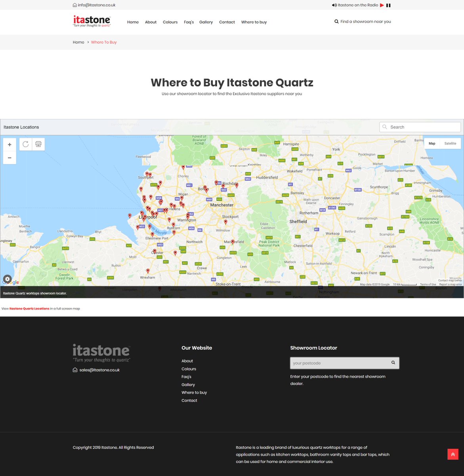This screenshot has width=464, height=476.
Task: Click the magnifier icon beside Find a showroom
Action: point(336,22)
